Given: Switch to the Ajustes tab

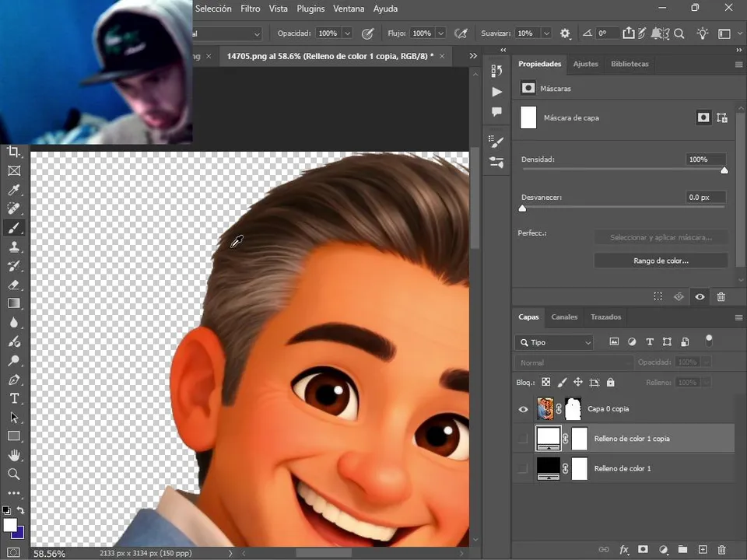Looking at the screenshot, I should (585, 64).
